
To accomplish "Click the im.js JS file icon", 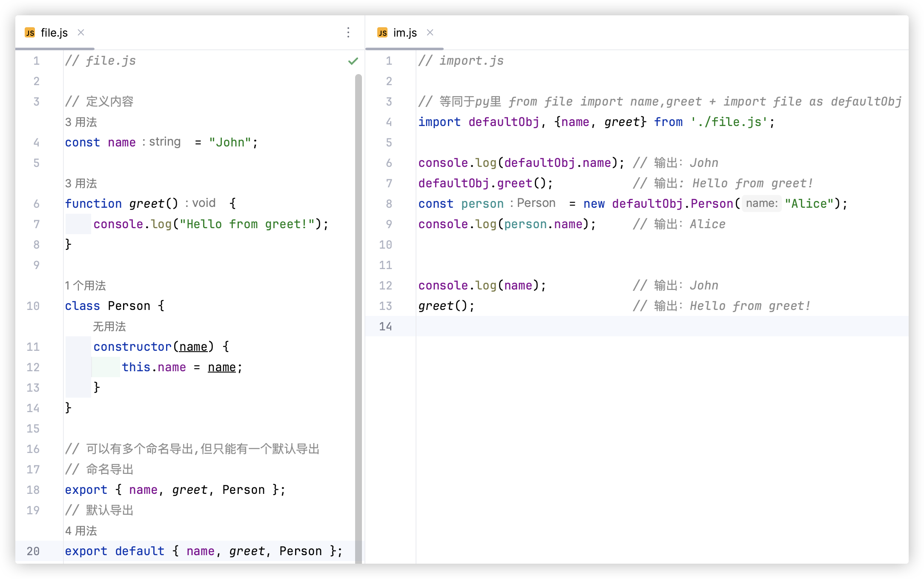I will (382, 33).
